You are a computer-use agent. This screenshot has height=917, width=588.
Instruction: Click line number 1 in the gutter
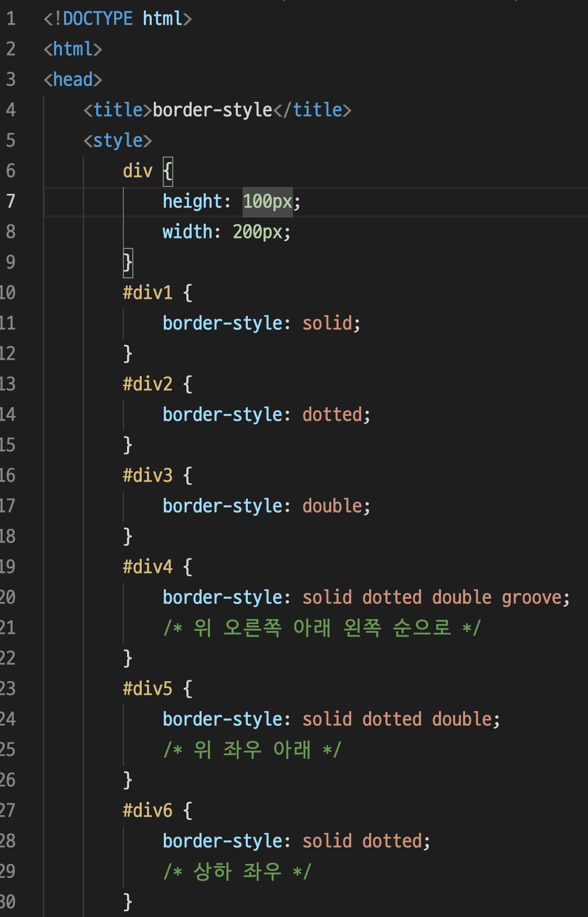tap(10, 19)
